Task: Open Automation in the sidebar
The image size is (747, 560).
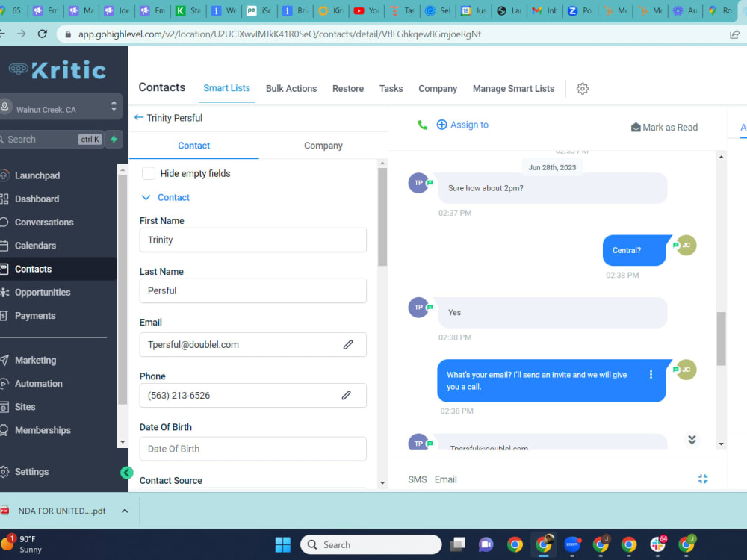Action: tap(38, 384)
